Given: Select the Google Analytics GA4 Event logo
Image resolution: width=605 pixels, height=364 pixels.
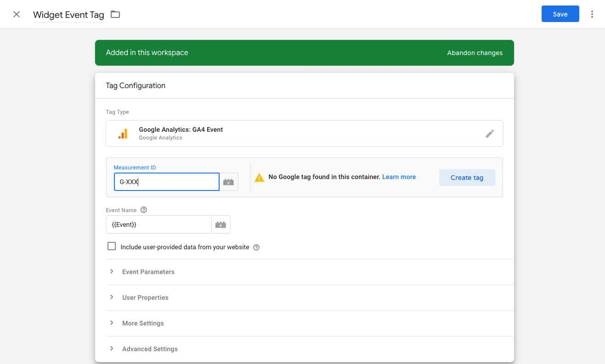Looking at the screenshot, I should point(123,133).
